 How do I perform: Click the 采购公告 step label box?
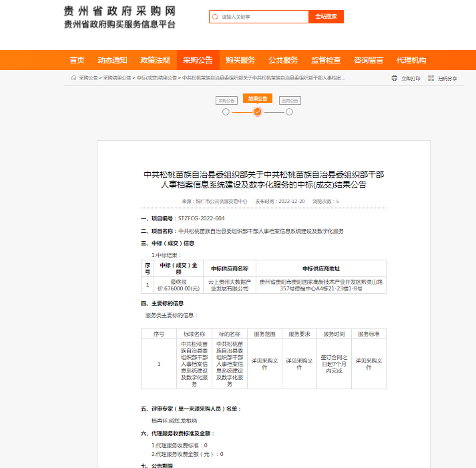(x=226, y=101)
